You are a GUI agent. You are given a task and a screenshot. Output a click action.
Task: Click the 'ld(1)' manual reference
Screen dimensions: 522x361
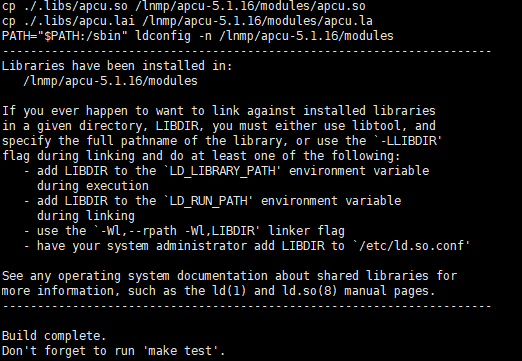[x=229, y=291]
